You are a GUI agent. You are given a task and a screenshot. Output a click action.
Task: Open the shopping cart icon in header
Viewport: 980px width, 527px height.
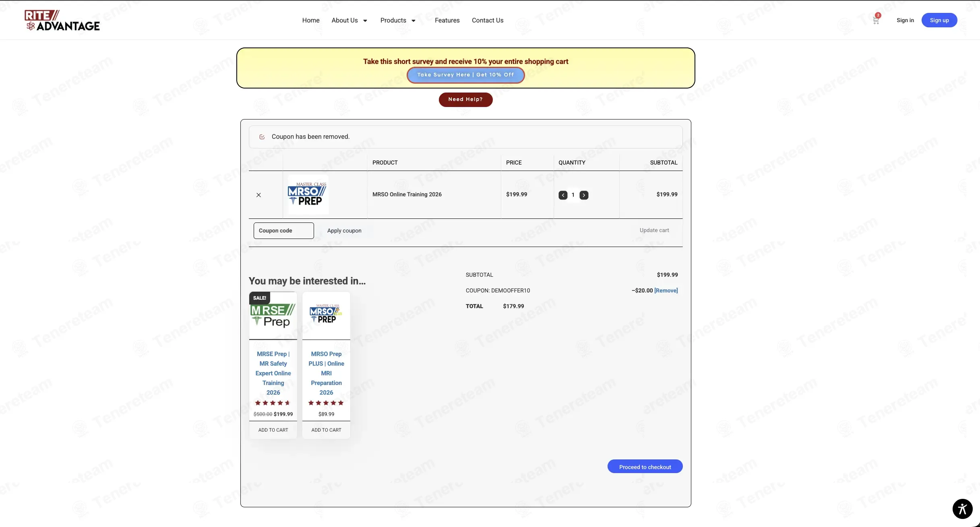click(x=876, y=20)
